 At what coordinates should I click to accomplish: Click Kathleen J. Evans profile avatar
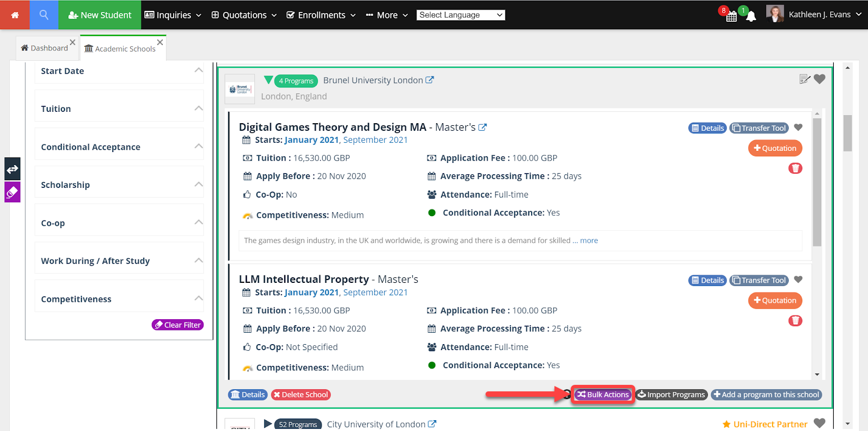[775, 14]
